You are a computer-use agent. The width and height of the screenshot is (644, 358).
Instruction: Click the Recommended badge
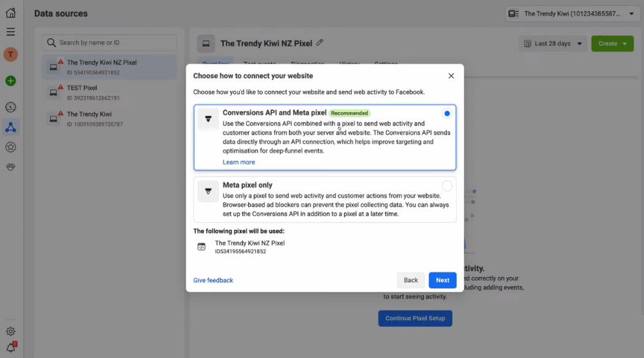[350, 113]
